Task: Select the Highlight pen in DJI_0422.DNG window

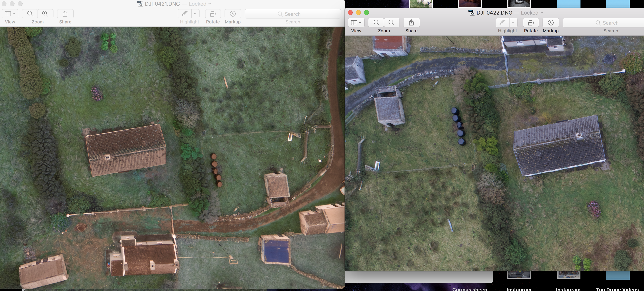Action: click(x=503, y=23)
